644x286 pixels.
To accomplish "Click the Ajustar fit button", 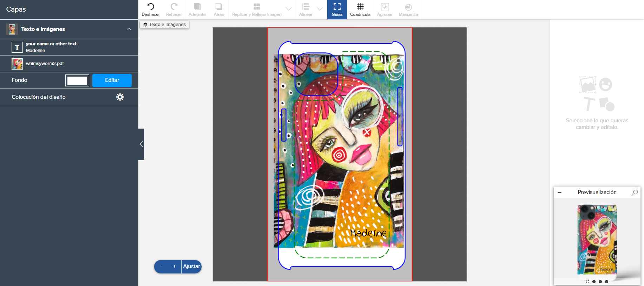I will [191, 266].
